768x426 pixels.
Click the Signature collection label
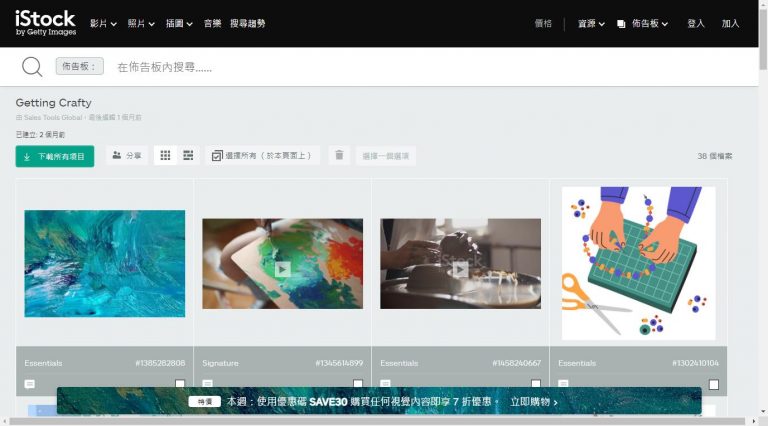(220, 363)
